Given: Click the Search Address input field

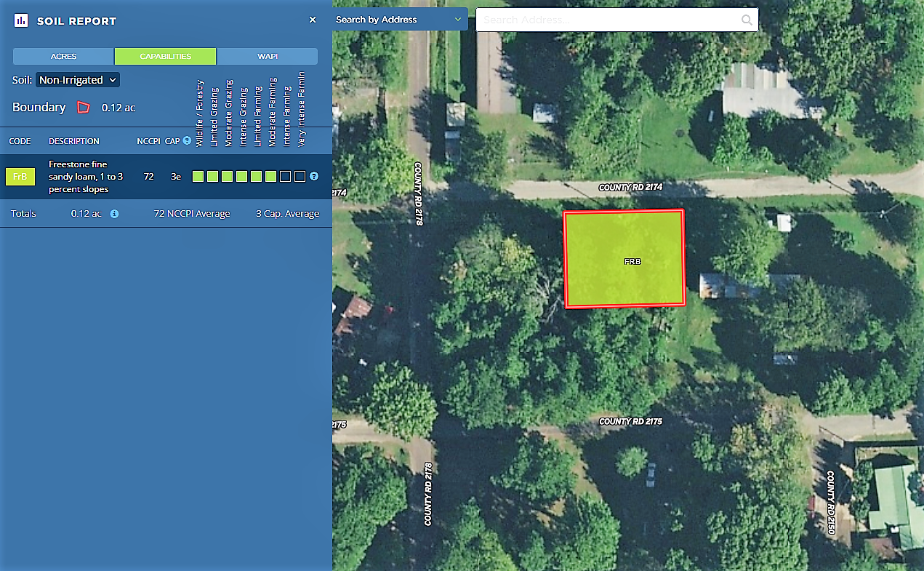Looking at the screenshot, I should [607, 20].
